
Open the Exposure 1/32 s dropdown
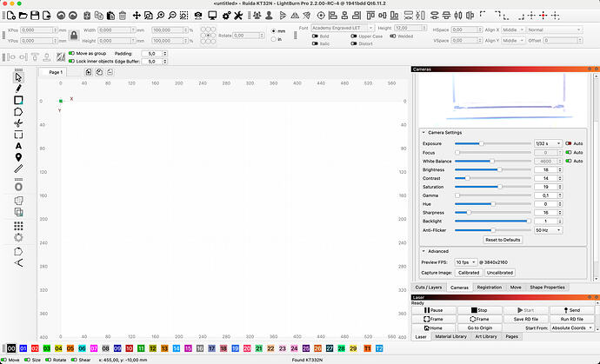point(548,143)
